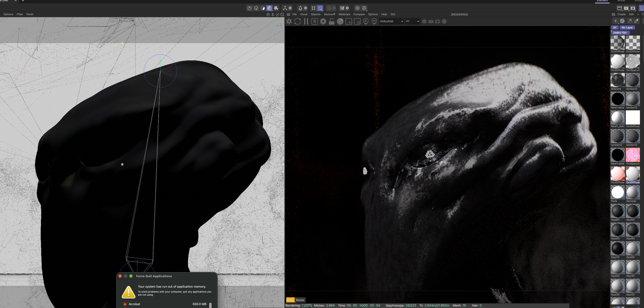Click the All materials filter button
The width and height of the screenshot is (644, 308).
point(615,28)
